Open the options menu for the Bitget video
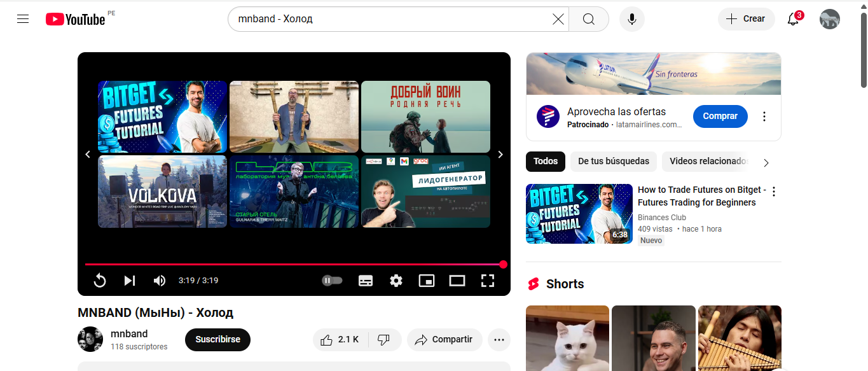The width and height of the screenshot is (868, 371). tap(774, 191)
